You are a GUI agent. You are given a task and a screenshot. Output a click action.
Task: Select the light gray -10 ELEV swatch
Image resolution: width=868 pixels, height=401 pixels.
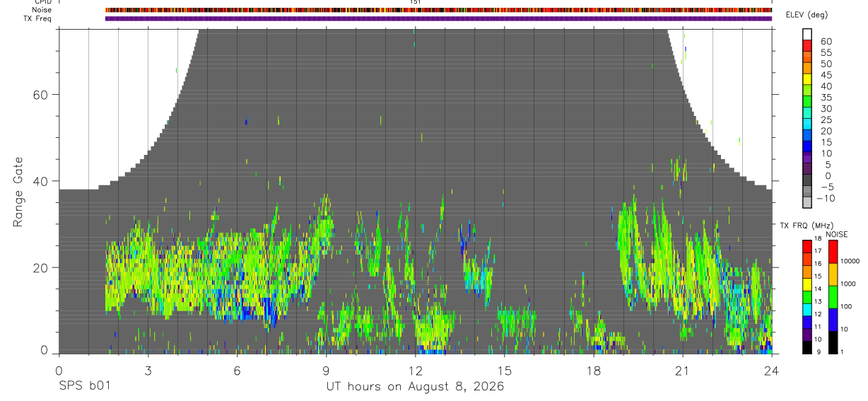coord(807,202)
